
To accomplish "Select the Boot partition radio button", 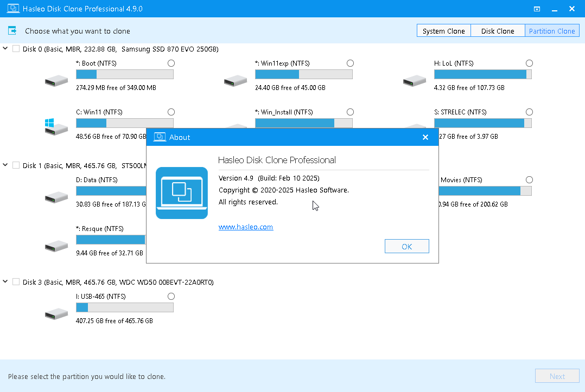I will pos(171,63).
